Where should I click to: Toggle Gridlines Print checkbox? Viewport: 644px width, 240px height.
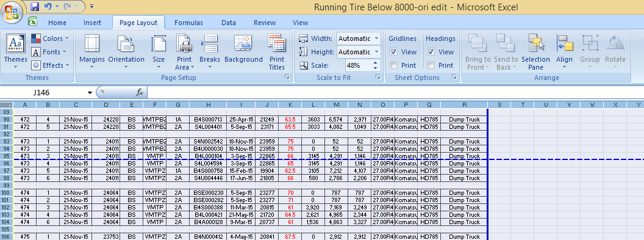click(x=393, y=65)
